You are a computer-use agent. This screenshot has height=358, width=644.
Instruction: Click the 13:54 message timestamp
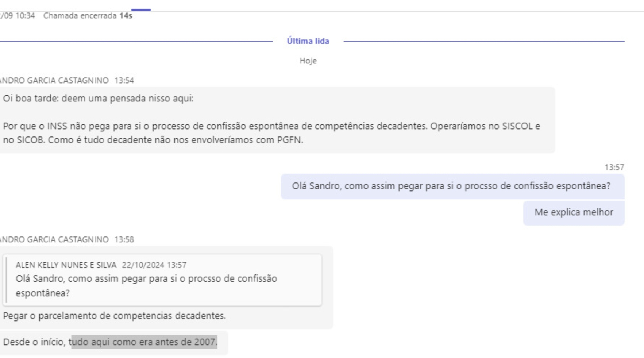pos(124,80)
